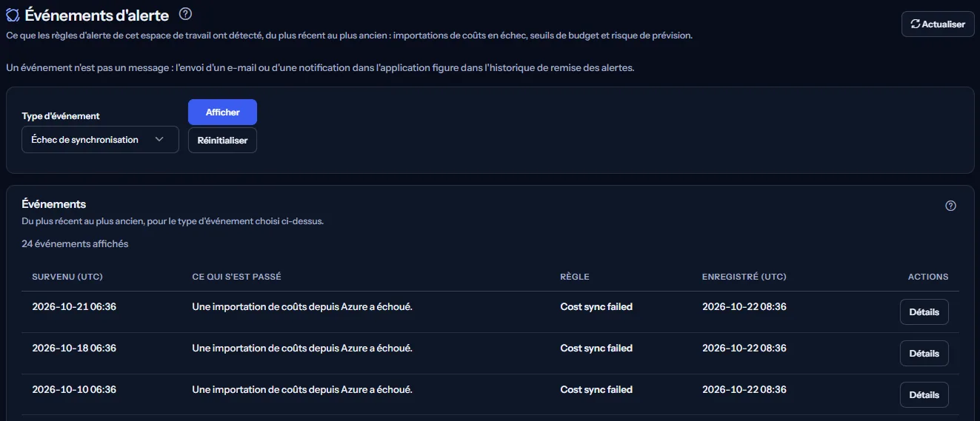Click the Ce qui s'est passé column header
Viewport: 980px width, 421px height.
(236, 277)
